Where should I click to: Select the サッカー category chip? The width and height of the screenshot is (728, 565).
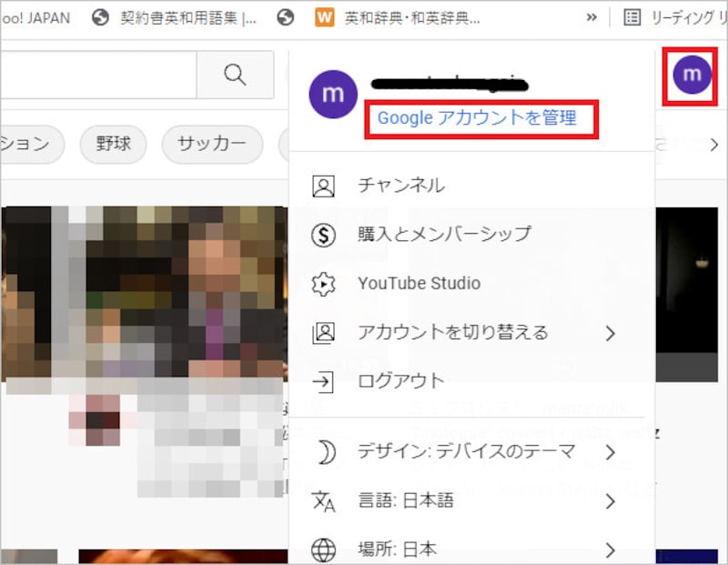[211, 144]
